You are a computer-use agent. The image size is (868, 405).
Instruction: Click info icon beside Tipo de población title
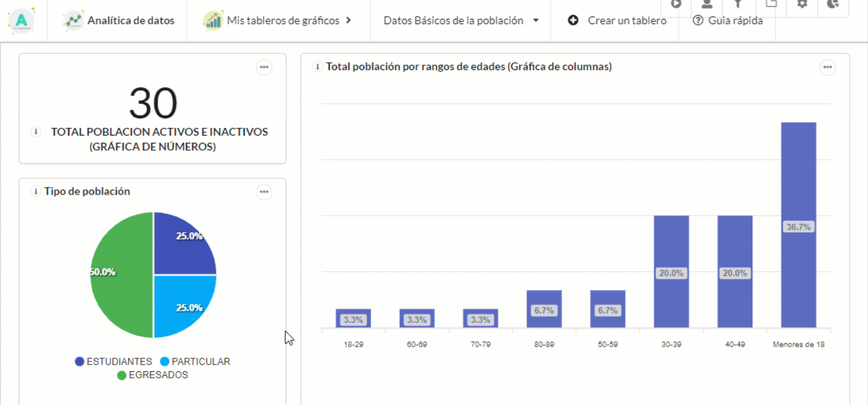(x=35, y=191)
